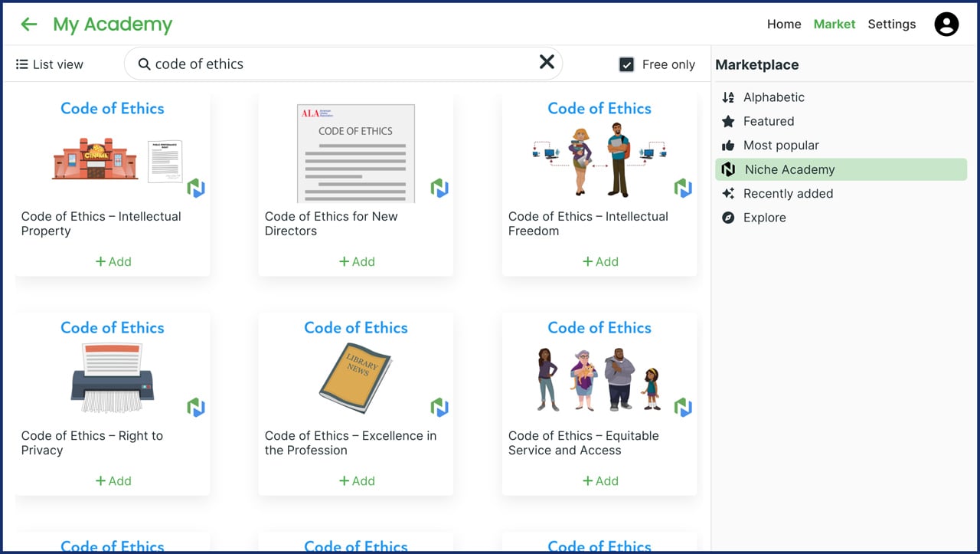Image resolution: width=980 pixels, height=554 pixels.
Task: Add the Code of Ethics for New Directors tutorial
Action: [x=356, y=261]
